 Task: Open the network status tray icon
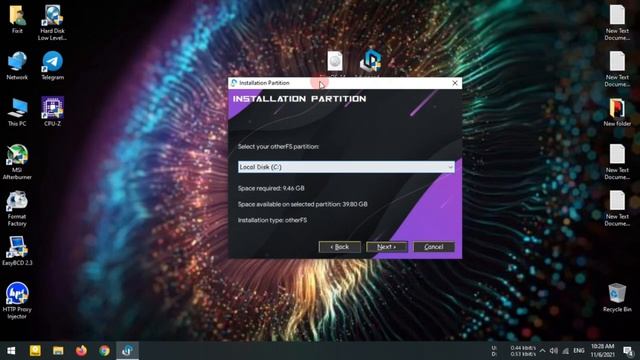point(566,351)
